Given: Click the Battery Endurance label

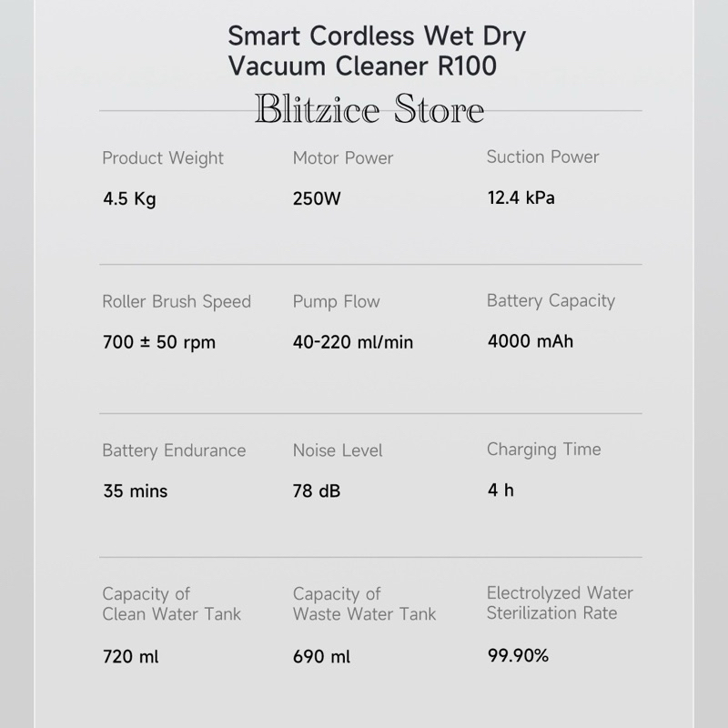Looking at the screenshot, I should pos(174,450).
